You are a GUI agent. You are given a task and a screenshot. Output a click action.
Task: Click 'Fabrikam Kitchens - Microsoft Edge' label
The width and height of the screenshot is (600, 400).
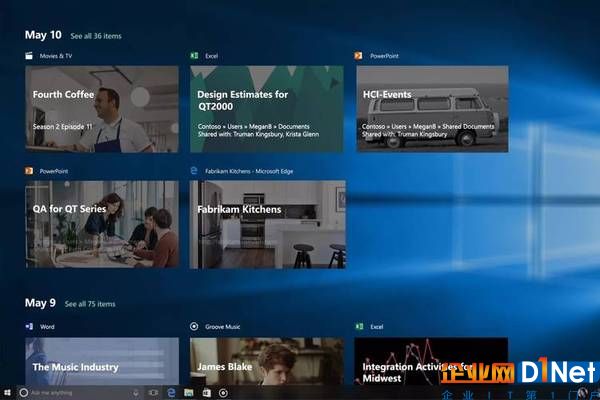(249, 171)
